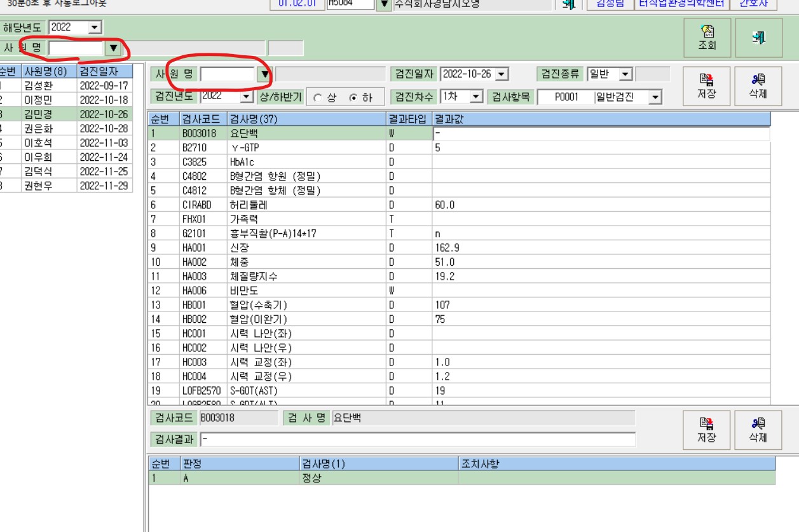Click the lower 삭제 button beside 검사결과
The width and height of the screenshot is (799, 532).
758,430
